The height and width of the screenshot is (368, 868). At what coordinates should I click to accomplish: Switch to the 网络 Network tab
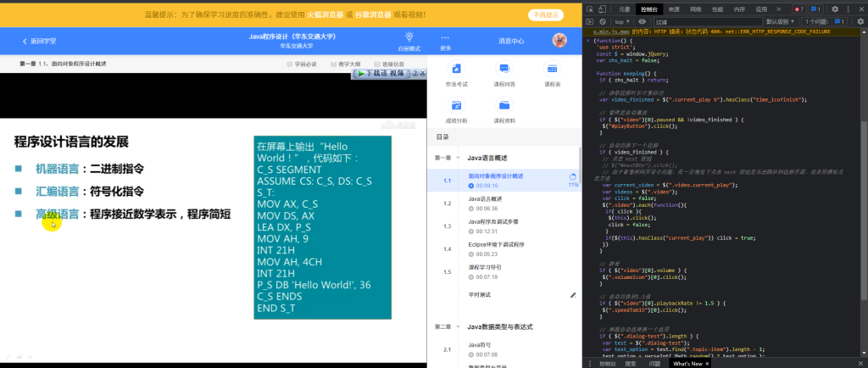(x=696, y=8)
